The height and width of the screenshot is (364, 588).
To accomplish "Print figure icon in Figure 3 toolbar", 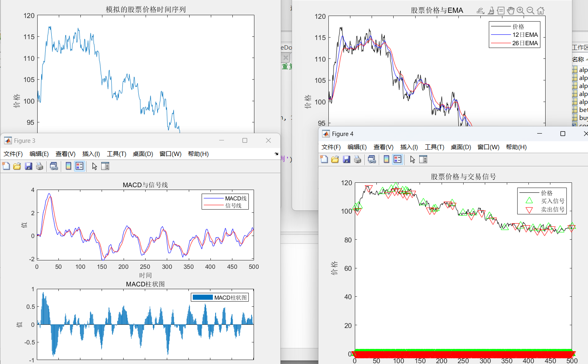I will pyautogui.click(x=39, y=166).
